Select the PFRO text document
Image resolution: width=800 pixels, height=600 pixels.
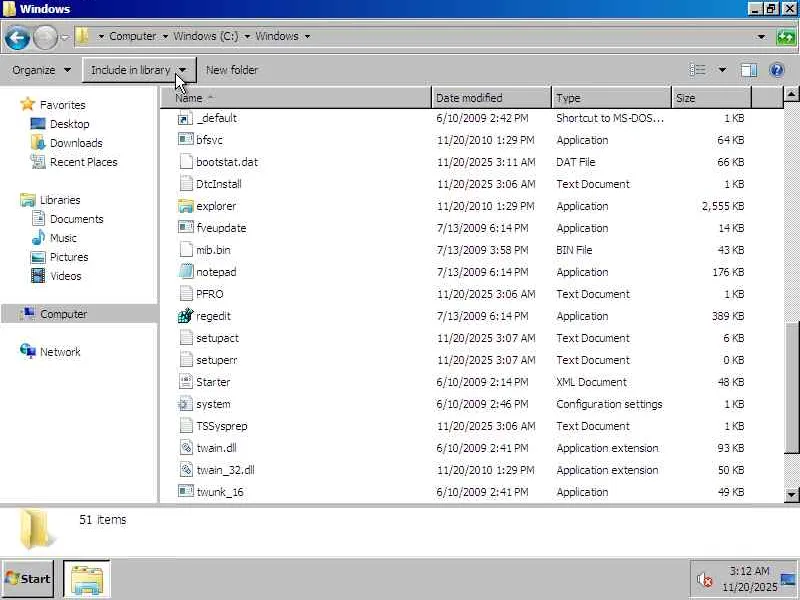pos(209,294)
